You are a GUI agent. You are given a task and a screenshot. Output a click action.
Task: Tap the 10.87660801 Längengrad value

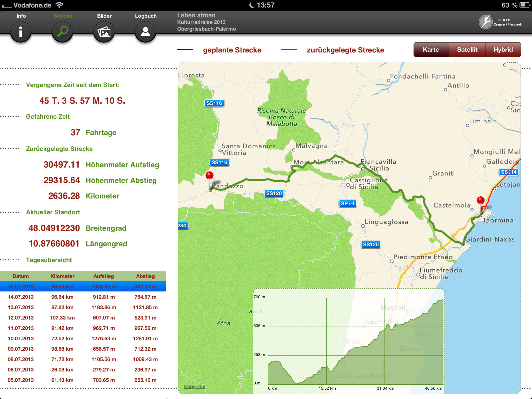point(54,244)
